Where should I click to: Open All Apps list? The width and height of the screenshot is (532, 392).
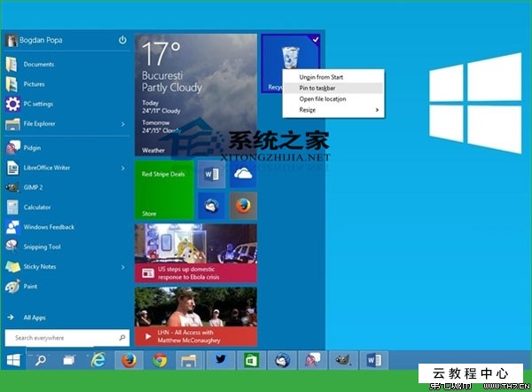[35, 317]
